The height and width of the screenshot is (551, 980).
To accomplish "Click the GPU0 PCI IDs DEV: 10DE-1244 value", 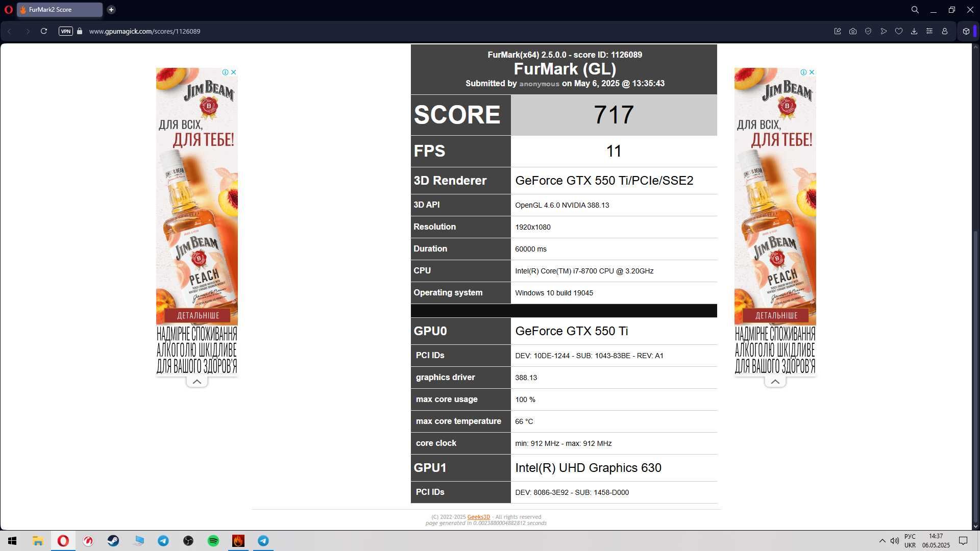I will click(590, 356).
